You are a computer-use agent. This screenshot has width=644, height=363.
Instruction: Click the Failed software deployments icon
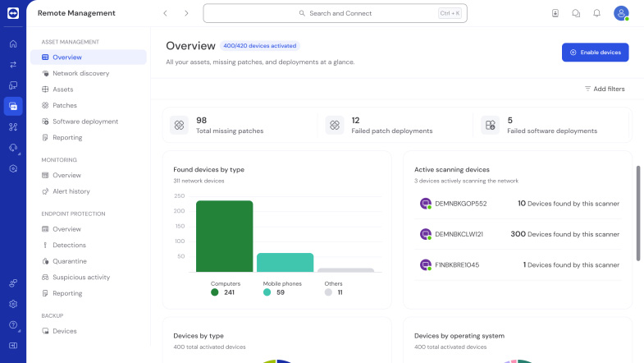click(490, 125)
